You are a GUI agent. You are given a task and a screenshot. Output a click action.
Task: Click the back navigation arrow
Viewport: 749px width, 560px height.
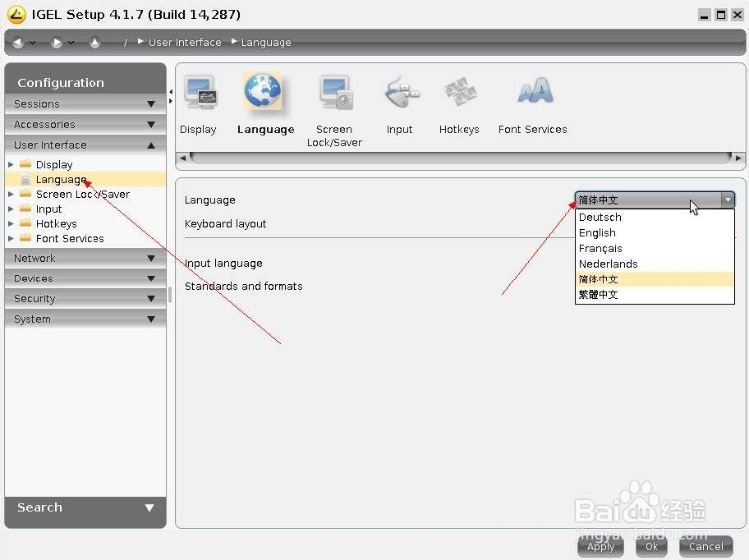pyautogui.click(x=18, y=43)
